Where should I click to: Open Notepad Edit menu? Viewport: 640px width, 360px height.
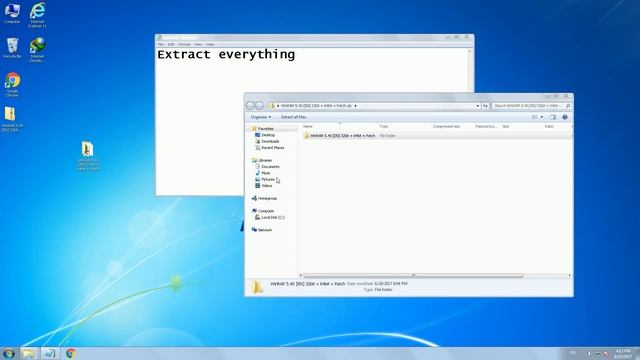[x=171, y=44]
